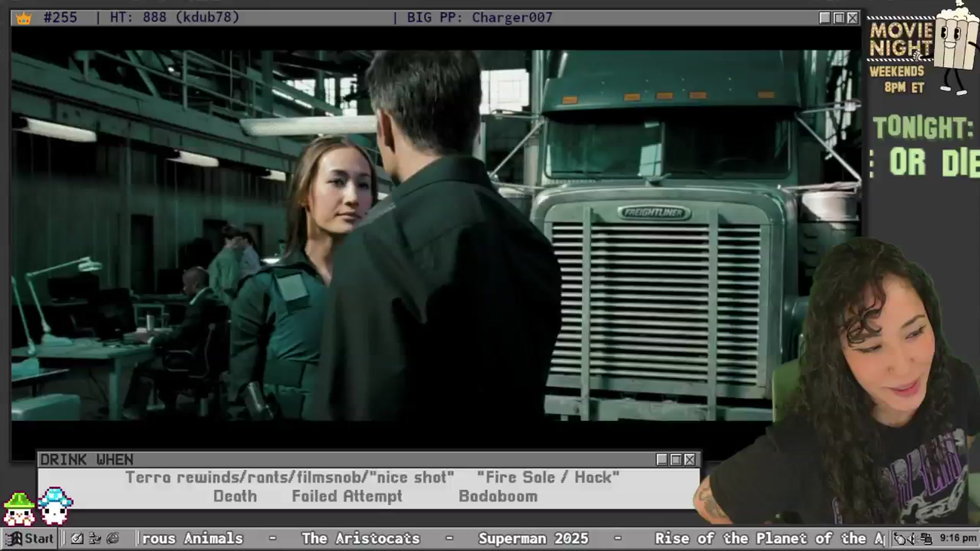Click "Rise of the Planet" ticker entry
The image size is (980, 551).
coord(770,538)
